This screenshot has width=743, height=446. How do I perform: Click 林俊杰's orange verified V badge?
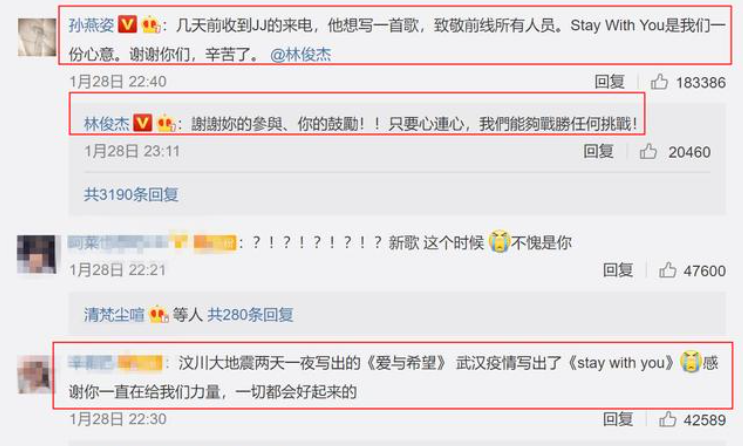pyautogui.click(x=142, y=123)
